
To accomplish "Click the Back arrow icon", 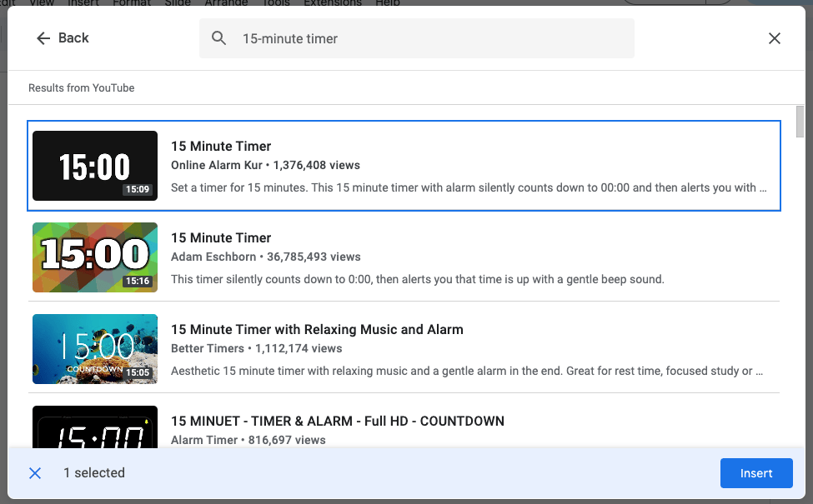I will (43, 37).
